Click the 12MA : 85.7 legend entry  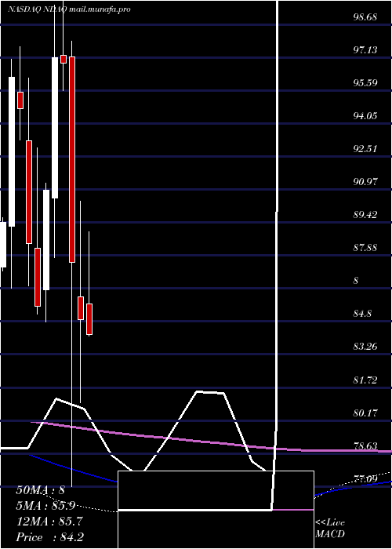[x=49, y=522]
